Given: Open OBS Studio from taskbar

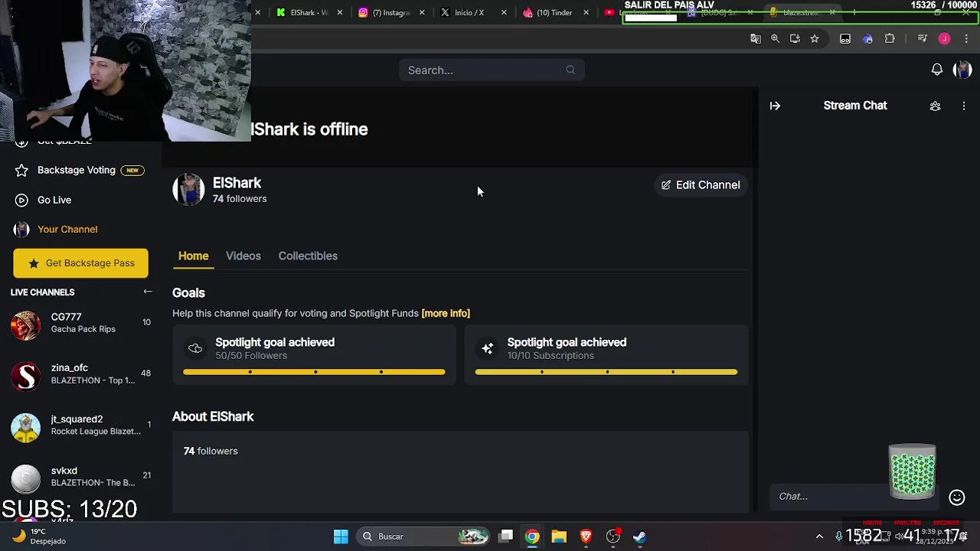Looking at the screenshot, I should coord(613,536).
